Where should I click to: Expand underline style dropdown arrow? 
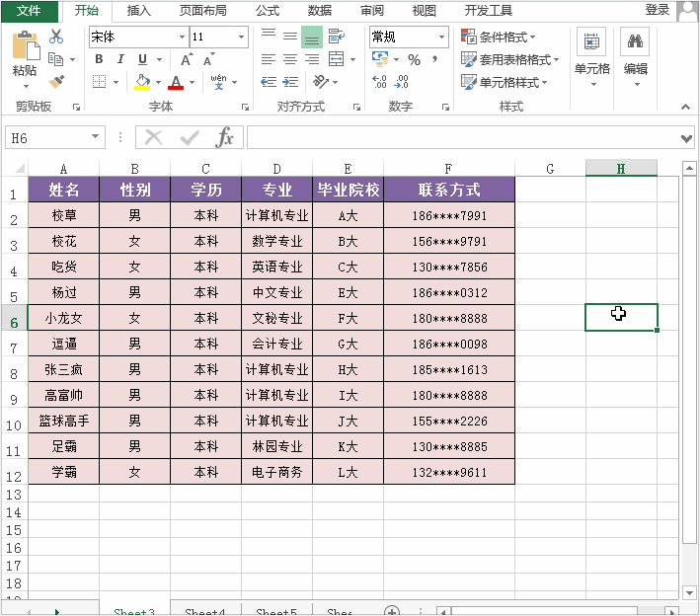pos(159,59)
